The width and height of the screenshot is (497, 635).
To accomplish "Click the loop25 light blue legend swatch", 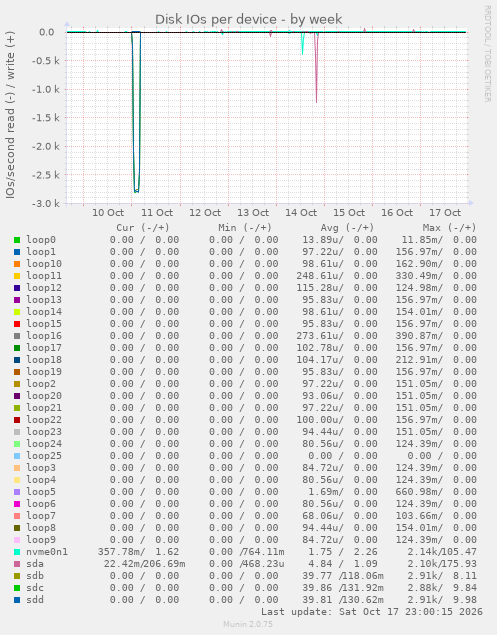I will point(17,456).
